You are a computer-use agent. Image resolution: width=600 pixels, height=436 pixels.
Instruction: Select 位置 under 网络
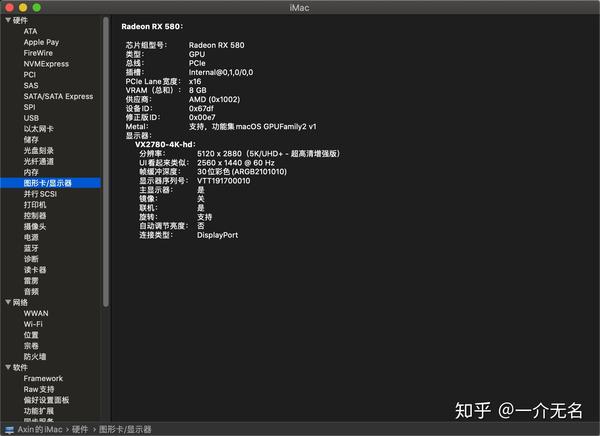31,335
